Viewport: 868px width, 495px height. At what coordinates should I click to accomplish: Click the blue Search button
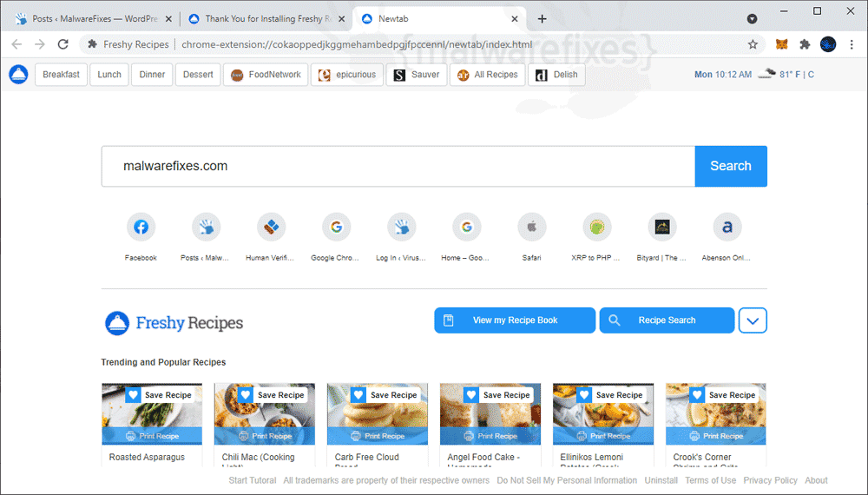pos(731,166)
